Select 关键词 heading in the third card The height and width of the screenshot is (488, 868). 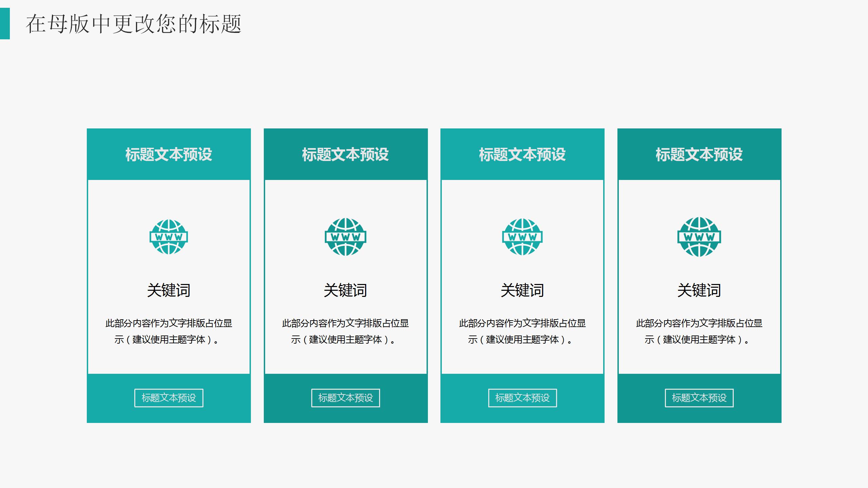[522, 290]
